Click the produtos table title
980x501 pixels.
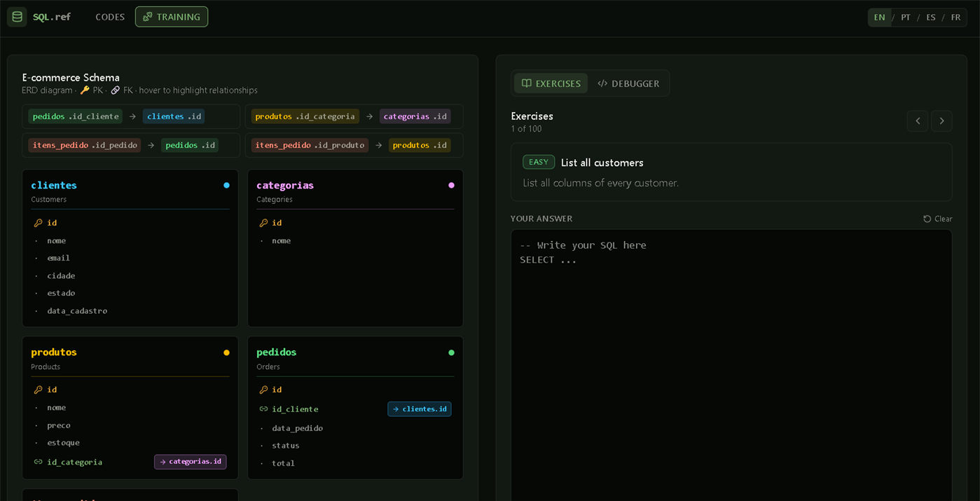[54, 352]
